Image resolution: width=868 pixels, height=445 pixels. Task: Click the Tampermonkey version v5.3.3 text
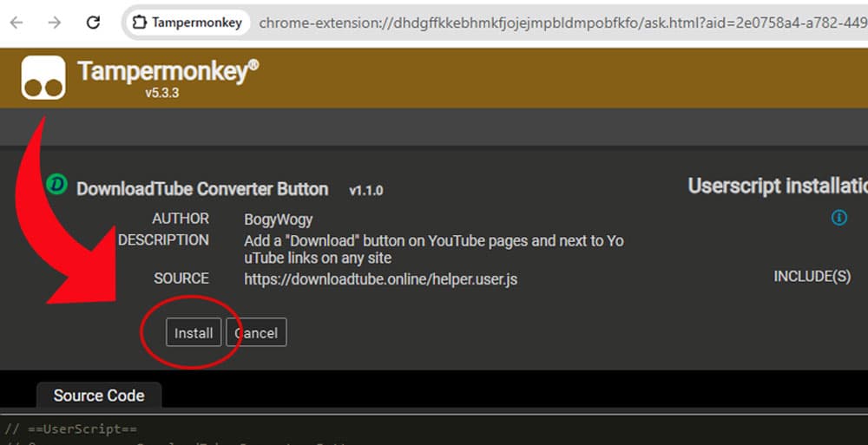(162, 93)
